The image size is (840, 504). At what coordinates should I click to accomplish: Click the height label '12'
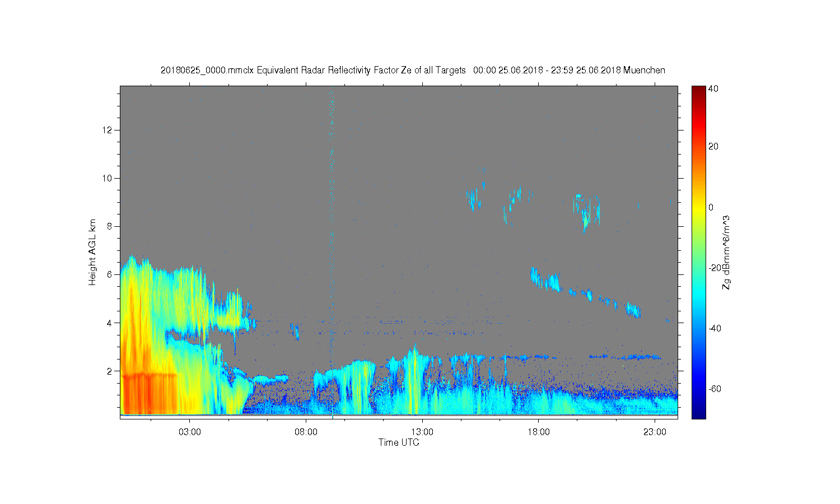pyautogui.click(x=108, y=130)
